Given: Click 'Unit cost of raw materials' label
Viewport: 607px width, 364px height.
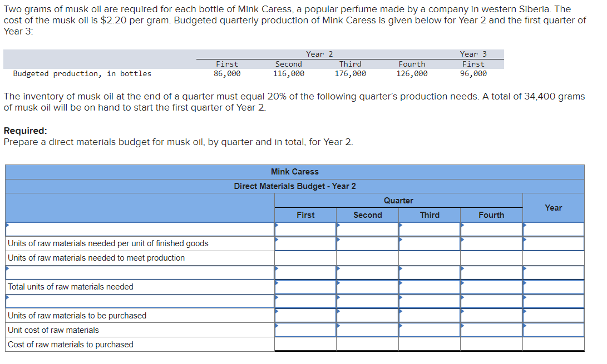Looking at the screenshot, I should tap(53, 330).
